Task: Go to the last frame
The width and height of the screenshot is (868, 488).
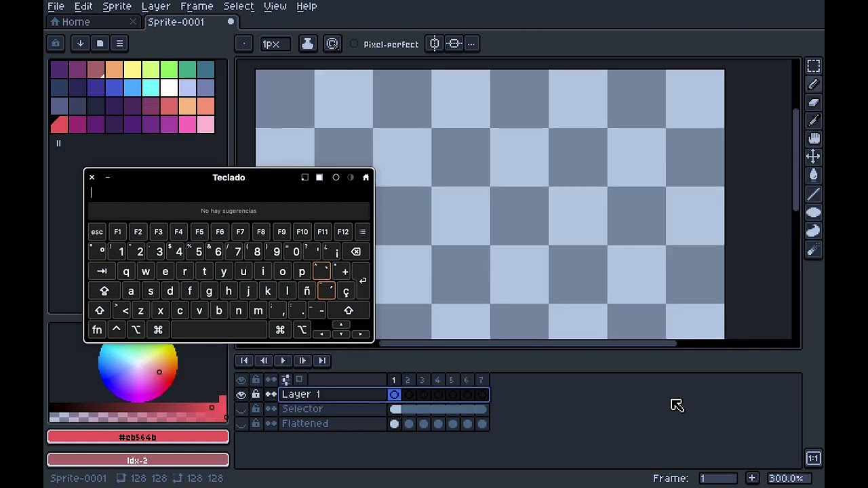Action: 322,361
